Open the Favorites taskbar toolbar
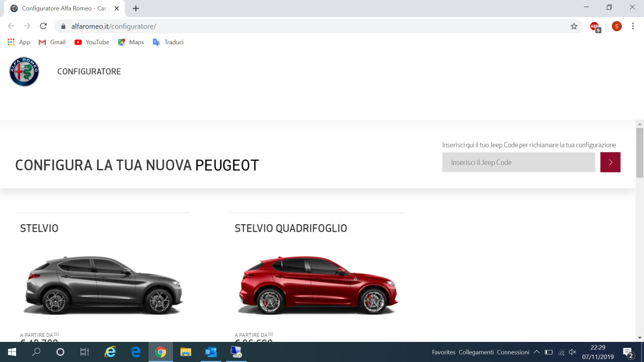This screenshot has height=362, width=644. [x=443, y=352]
